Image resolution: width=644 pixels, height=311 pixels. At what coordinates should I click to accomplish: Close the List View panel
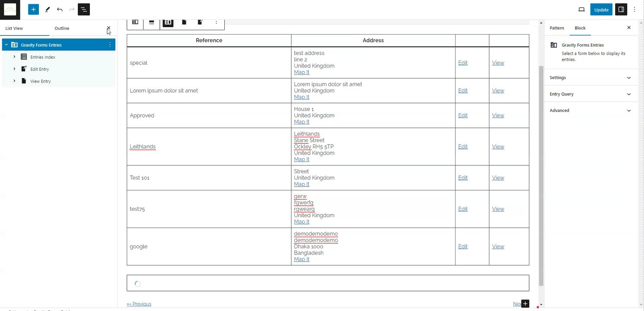point(108,28)
